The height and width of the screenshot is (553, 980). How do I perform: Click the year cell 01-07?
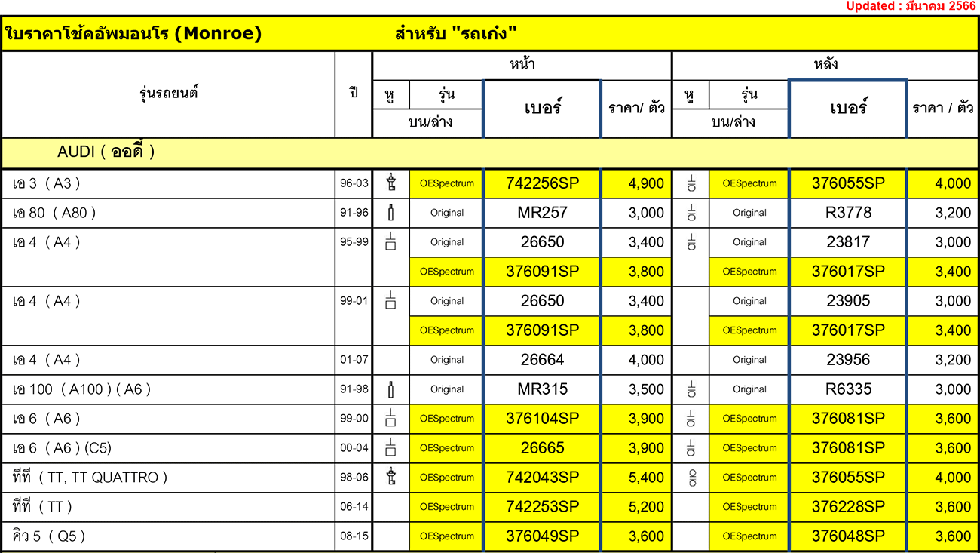pos(354,360)
